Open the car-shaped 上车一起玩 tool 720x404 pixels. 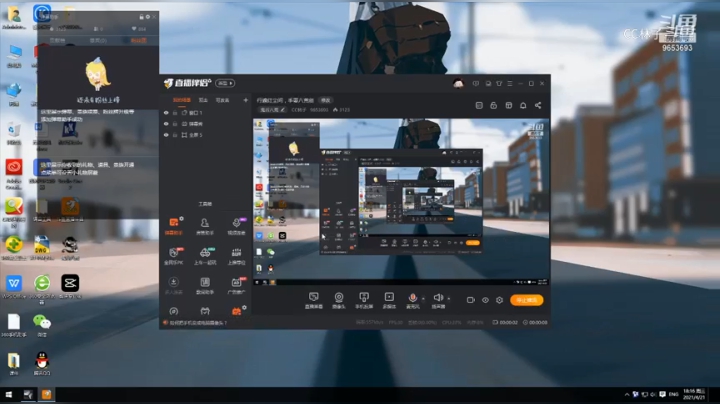pyautogui.click(x=205, y=256)
